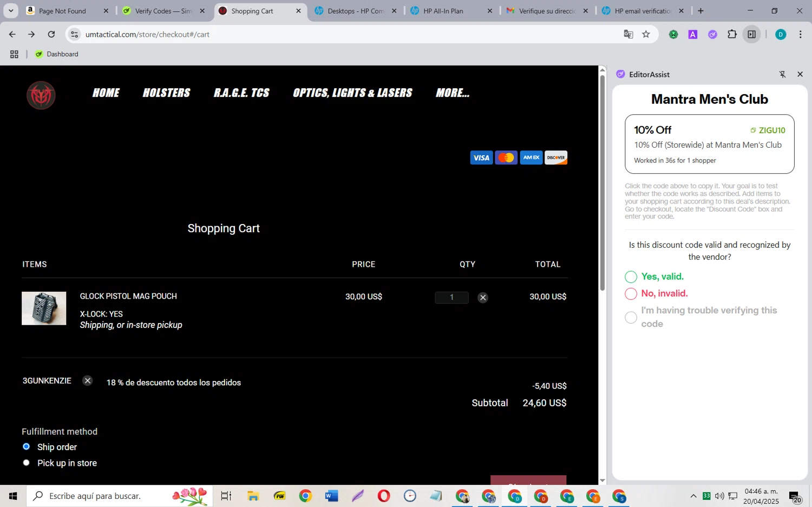
Task: Remove the mag pouch item from cart
Action: [x=483, y=298]
